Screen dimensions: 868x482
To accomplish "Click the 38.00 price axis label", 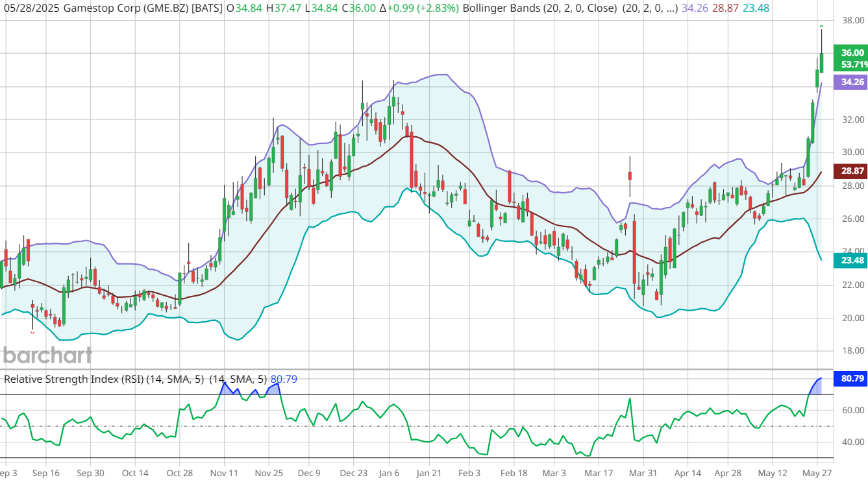I will [x=852, y=20].
